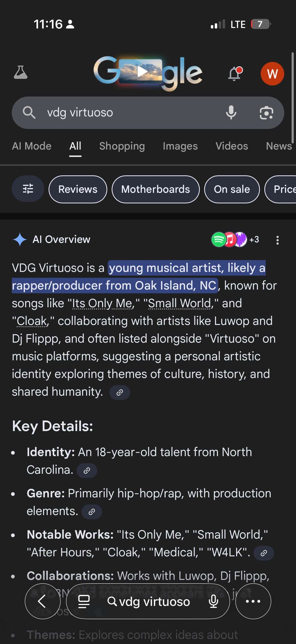Tap the notifications bell icon
Screen dimensions: 296x644
click(x=234, y=74)
